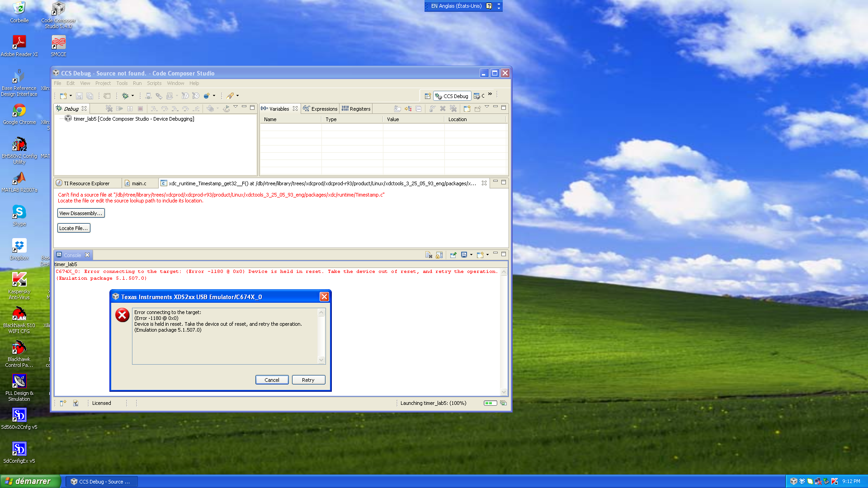The height and width of the screenshot is (488, 868).
Task: Switch to the Registers tab
Action: (x=356, y=108)
